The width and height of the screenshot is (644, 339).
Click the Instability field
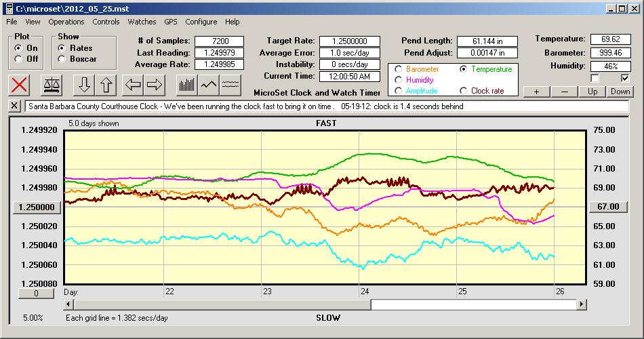pyautogui.click(x=350, y=64)
